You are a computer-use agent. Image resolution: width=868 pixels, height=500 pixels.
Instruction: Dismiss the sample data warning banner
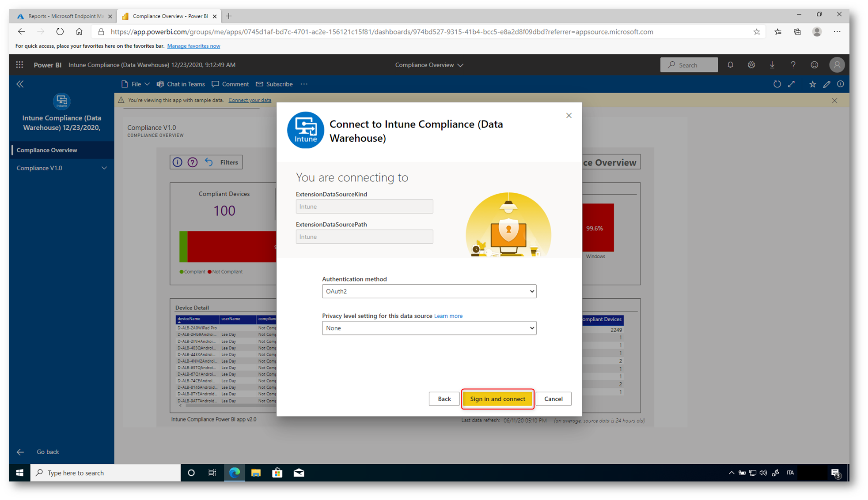834,101
